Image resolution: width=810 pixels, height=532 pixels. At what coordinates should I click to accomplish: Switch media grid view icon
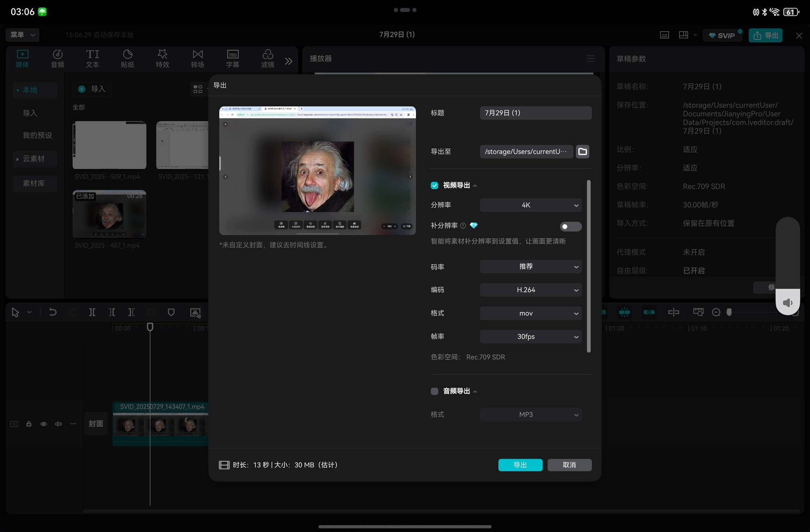coord(198,89)
